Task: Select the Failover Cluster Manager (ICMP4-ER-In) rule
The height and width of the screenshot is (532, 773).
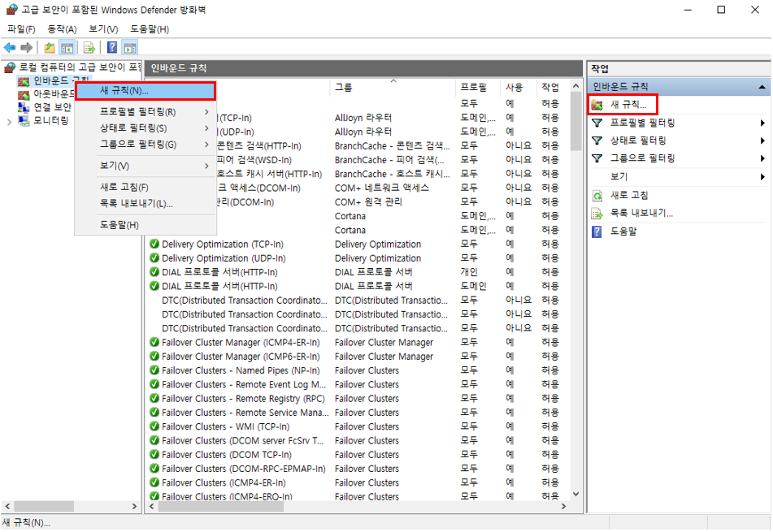Action: pos(241,343)
